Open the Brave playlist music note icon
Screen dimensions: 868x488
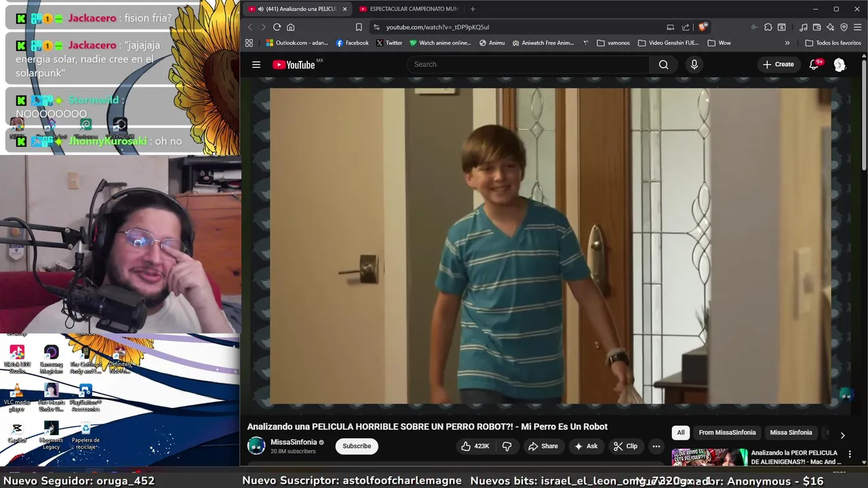(804, 27)
